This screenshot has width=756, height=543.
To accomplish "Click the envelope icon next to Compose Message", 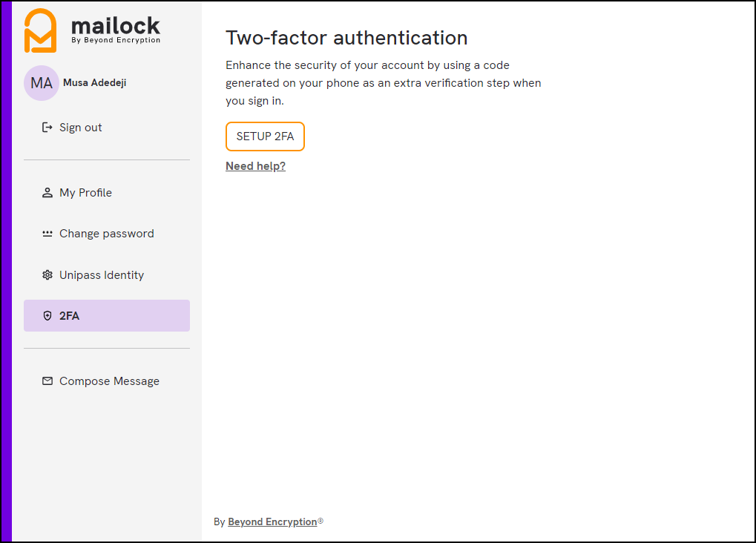I will point(47,381).
